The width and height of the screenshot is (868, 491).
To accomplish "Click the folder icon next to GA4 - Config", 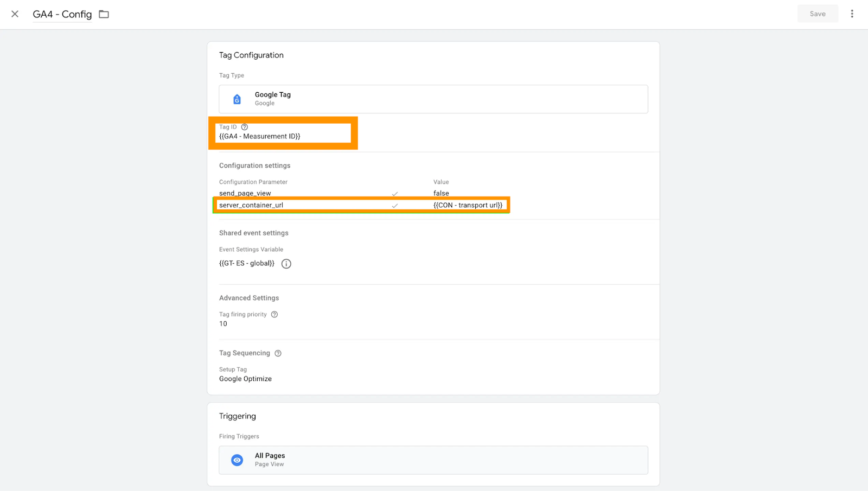I will pos(103,14).
